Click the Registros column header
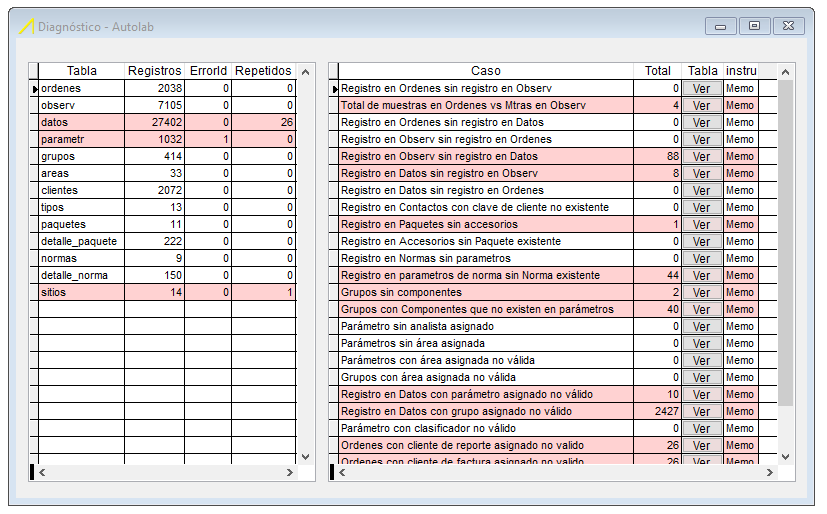This screenshot has width=827, height=514. pos(155,71)
